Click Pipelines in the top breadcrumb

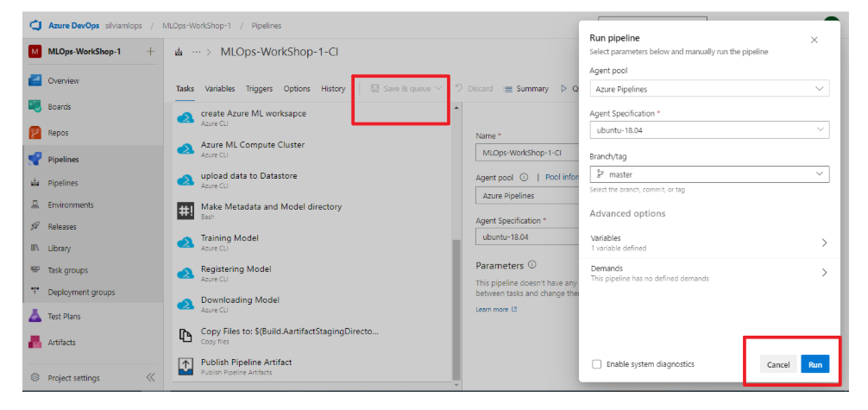tap(267, 26)
